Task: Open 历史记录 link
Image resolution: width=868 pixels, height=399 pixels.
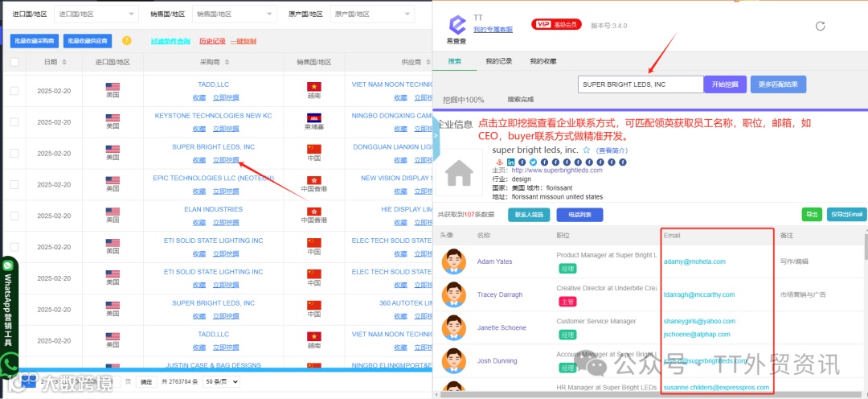Action: point(212,41)
